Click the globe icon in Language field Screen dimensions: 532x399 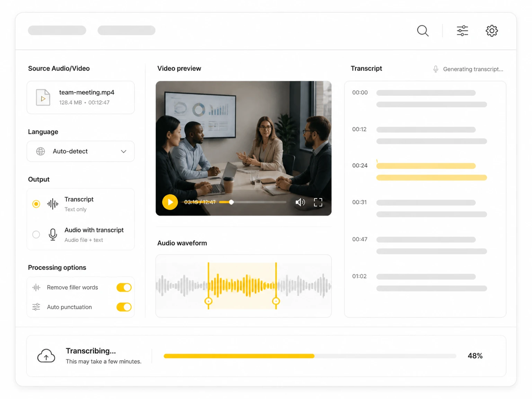(41, 151)
